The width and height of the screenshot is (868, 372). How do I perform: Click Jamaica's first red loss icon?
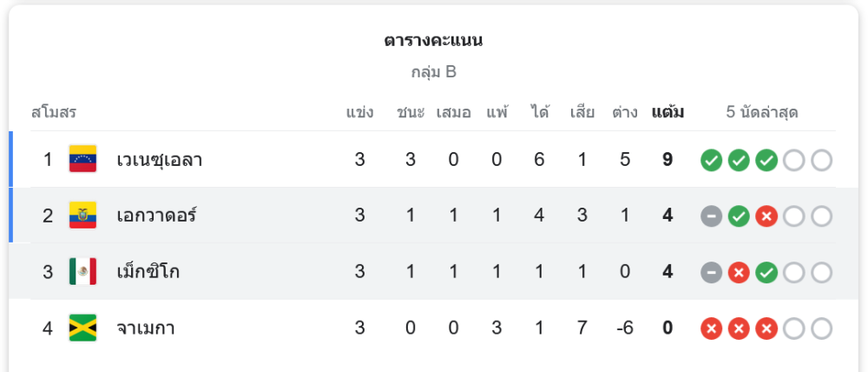[711, 329]
